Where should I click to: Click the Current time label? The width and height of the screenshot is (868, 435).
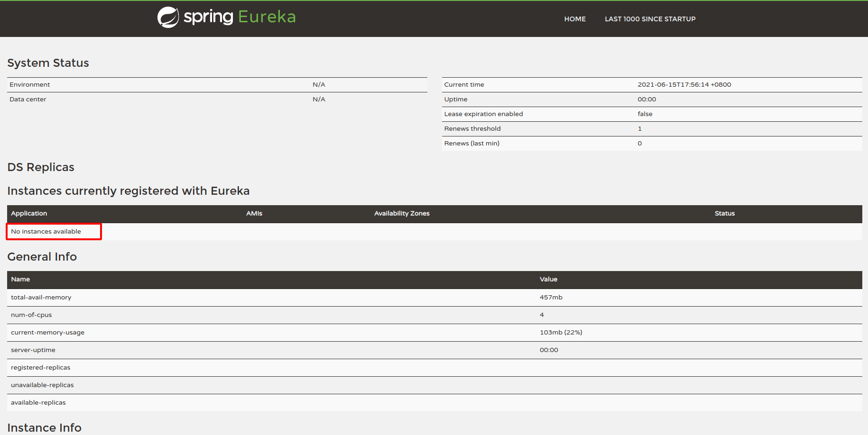[464, 85]
